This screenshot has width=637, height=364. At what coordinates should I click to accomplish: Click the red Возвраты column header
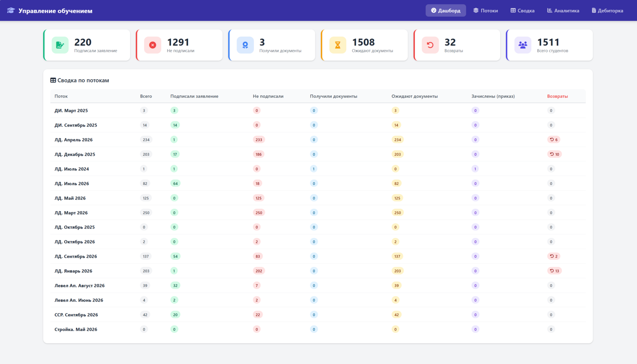557,96
